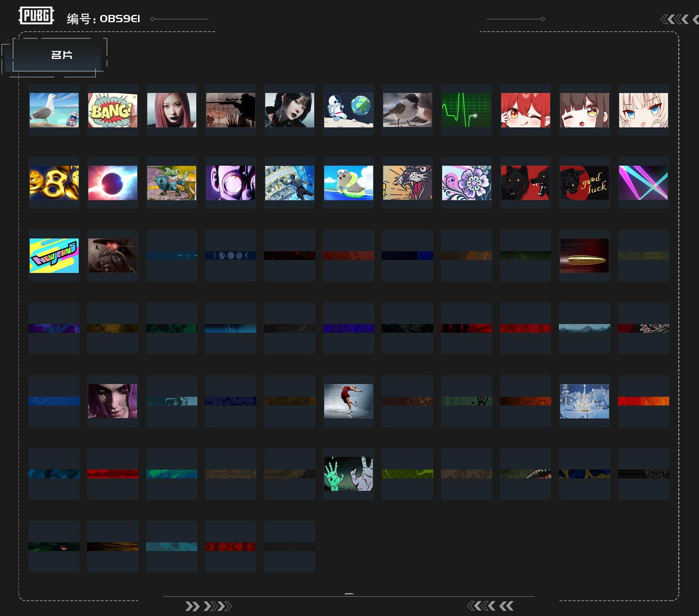Screen dimensions: 699x616
Task: Choose the purple-haired woman namecard
Action: [112, 401]
